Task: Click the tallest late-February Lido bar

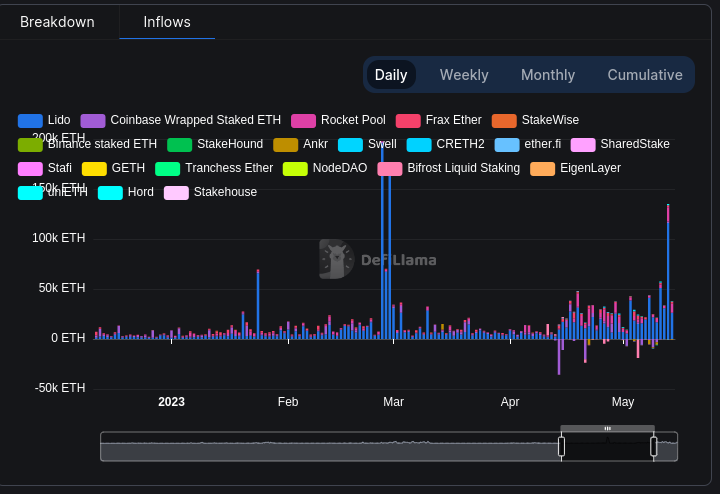Action: click(x=382, y=241)
